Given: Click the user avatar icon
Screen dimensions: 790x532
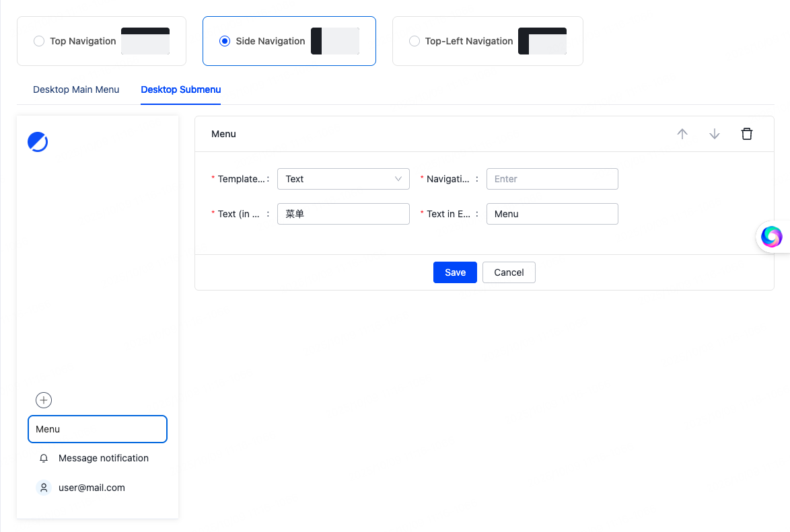Looking at the screenshot, I should click(x=44, y=488).
